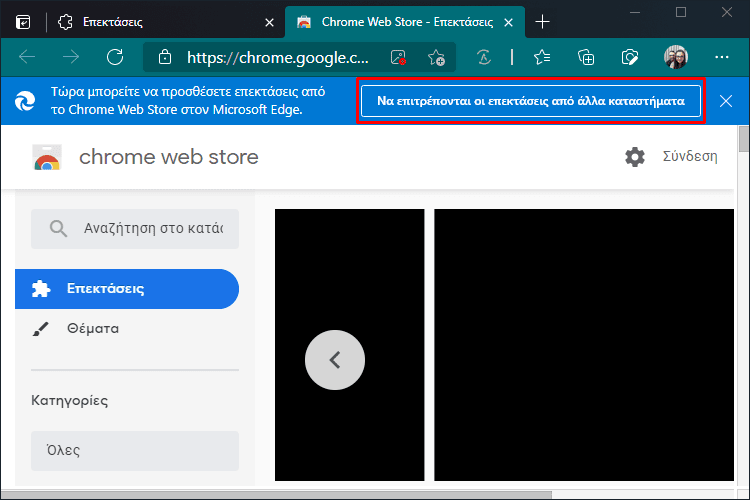Viewport: 750px width, 500px height.
Task: Open the tab actions menu icon
Action: click(23, 22)
